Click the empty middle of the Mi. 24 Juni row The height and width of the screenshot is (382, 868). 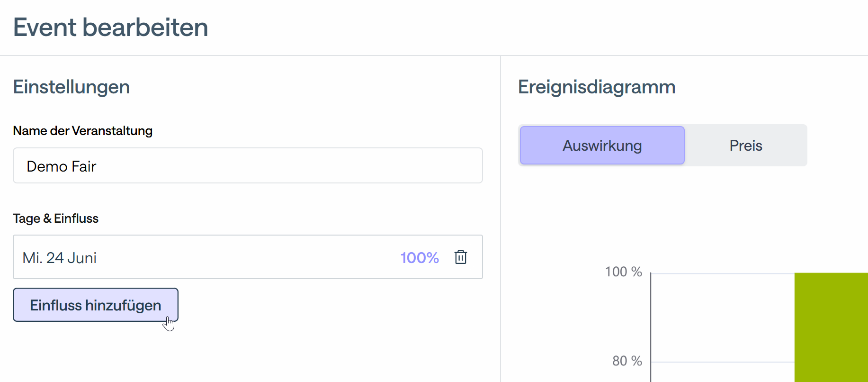coord(246,257)
